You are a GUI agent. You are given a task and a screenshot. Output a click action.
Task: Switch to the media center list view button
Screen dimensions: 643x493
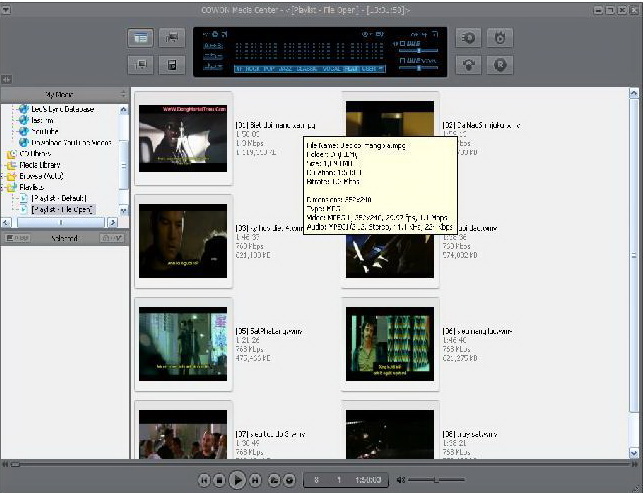(141, 38)
